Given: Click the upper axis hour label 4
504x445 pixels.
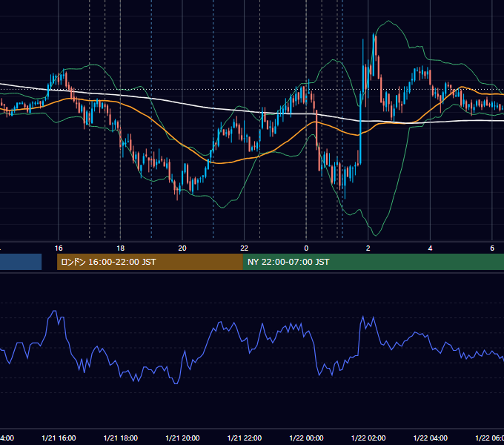Looking at the screenshot, I should (430, 248).
